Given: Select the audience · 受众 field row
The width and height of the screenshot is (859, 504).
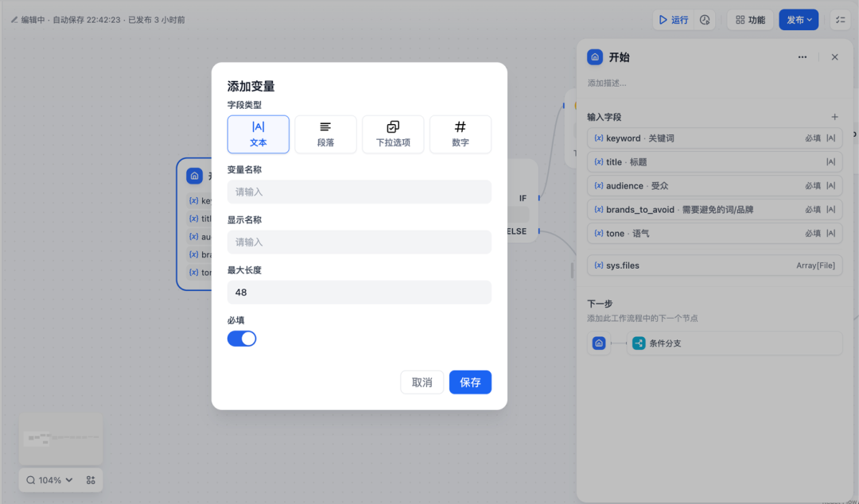Looking at the screenshot, I should pyautogui.click(x=714, y=186).
